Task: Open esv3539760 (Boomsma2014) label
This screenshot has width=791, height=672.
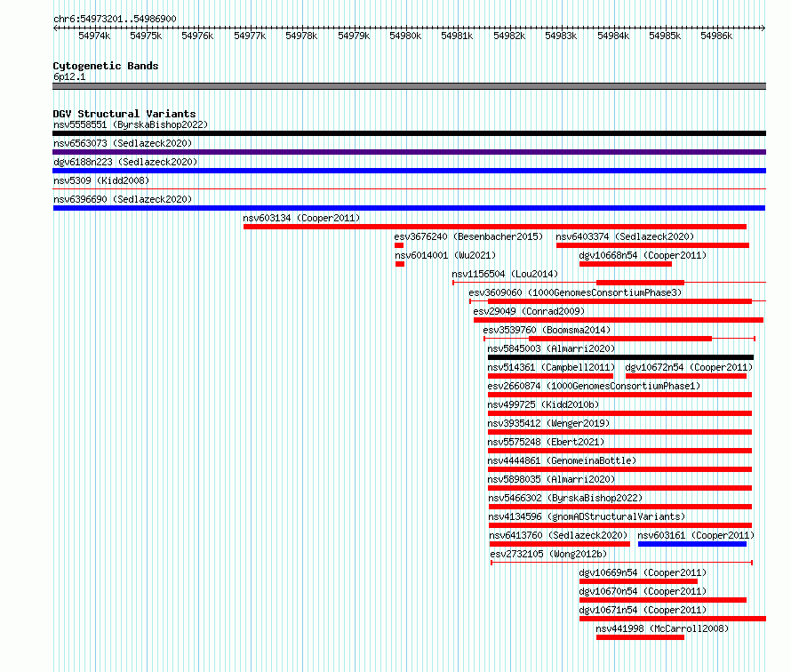Action: tap(547, 330)
